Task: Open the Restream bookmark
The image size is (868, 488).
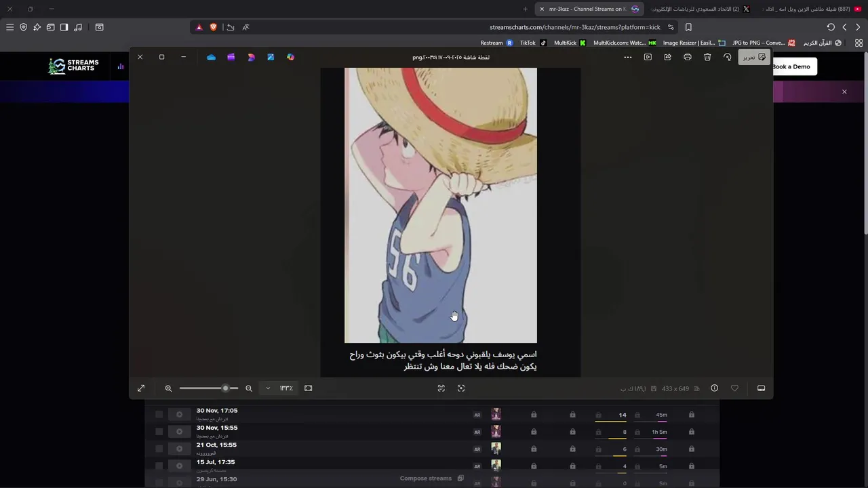Action: pyautogui.click(x=497, y=43)
